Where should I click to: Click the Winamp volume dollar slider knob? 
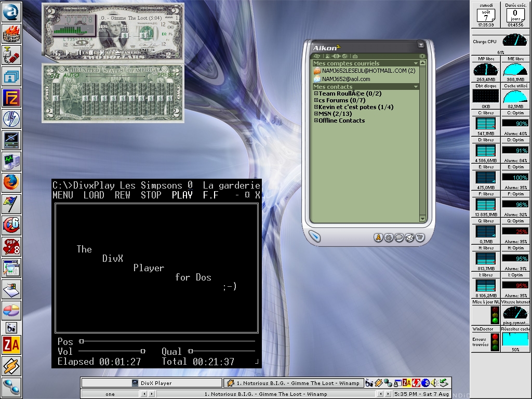point(125,35)
